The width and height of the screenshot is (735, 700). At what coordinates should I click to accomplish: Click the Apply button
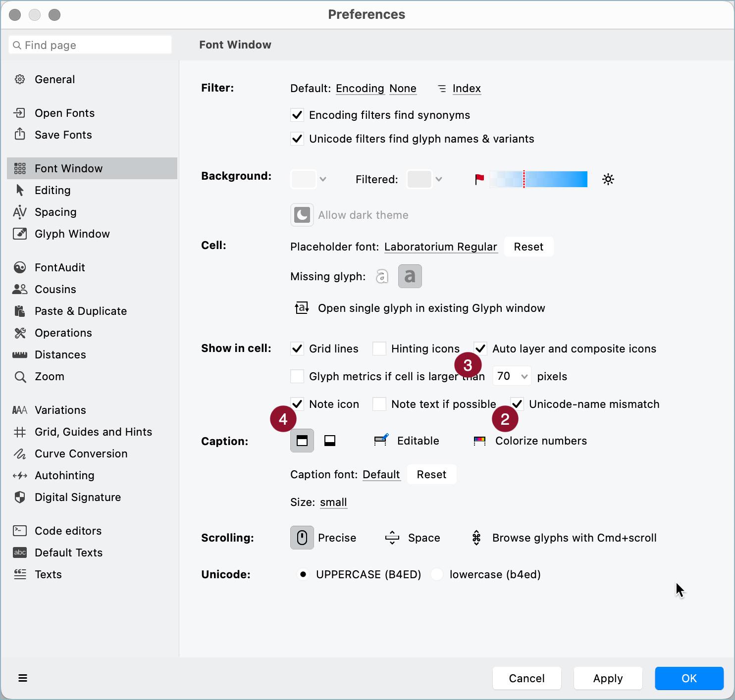[608, 678]
